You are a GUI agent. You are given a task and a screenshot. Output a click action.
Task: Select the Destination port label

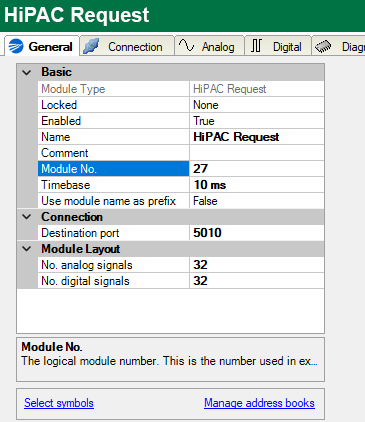(x=113, y=233)
